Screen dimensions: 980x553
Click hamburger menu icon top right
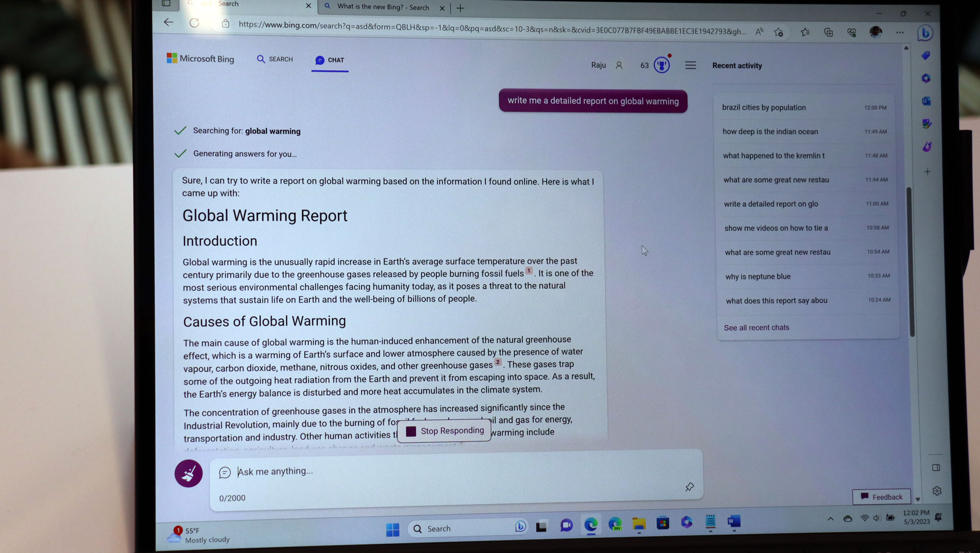(x=689, y=65)
